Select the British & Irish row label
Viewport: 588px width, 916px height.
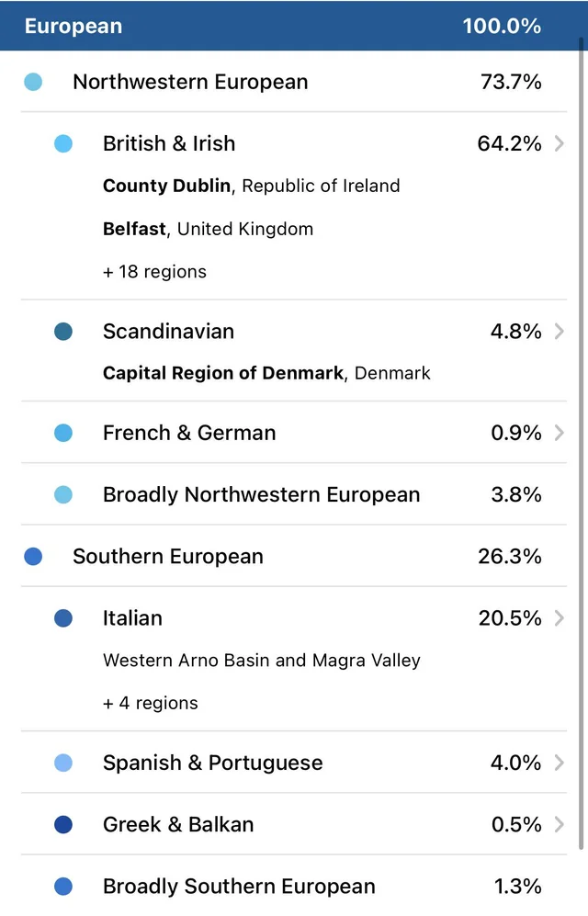coord(169,143)
